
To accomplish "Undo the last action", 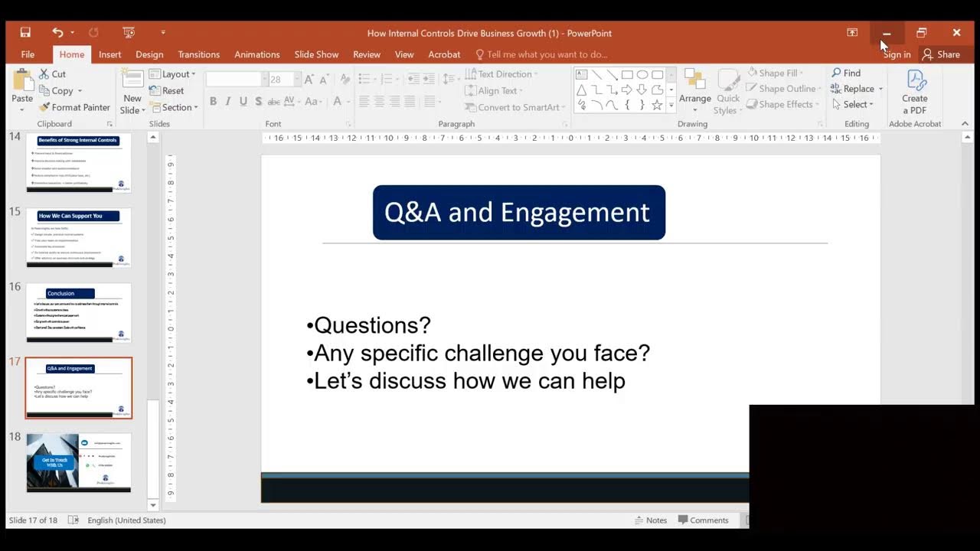I will point(57,33).
